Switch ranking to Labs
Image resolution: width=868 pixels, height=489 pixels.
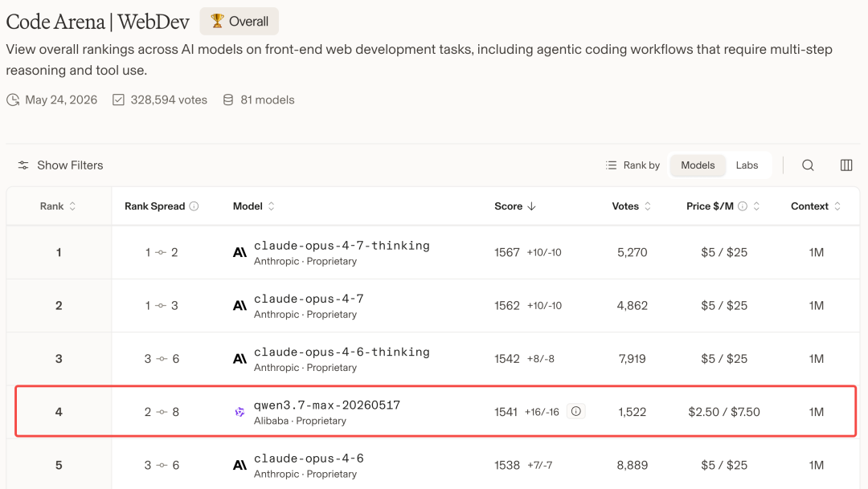pyautogui.click(x=747, y=165)
